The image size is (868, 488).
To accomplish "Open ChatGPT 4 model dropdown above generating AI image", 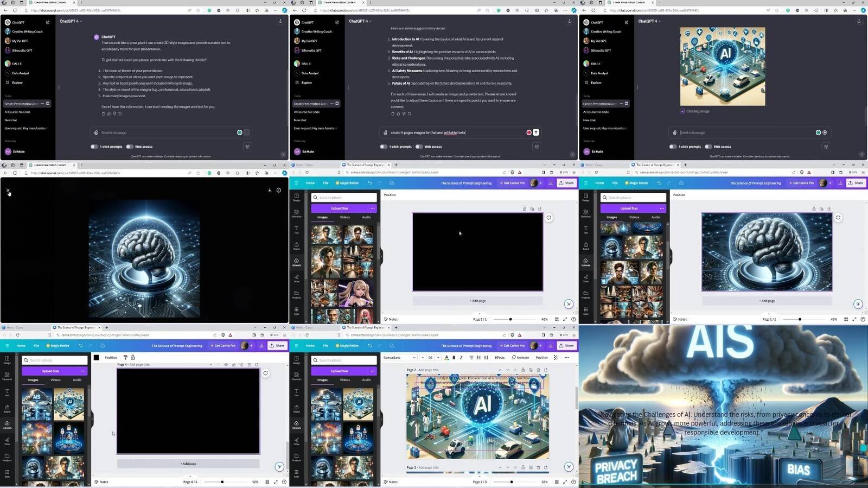I will 649,21.
